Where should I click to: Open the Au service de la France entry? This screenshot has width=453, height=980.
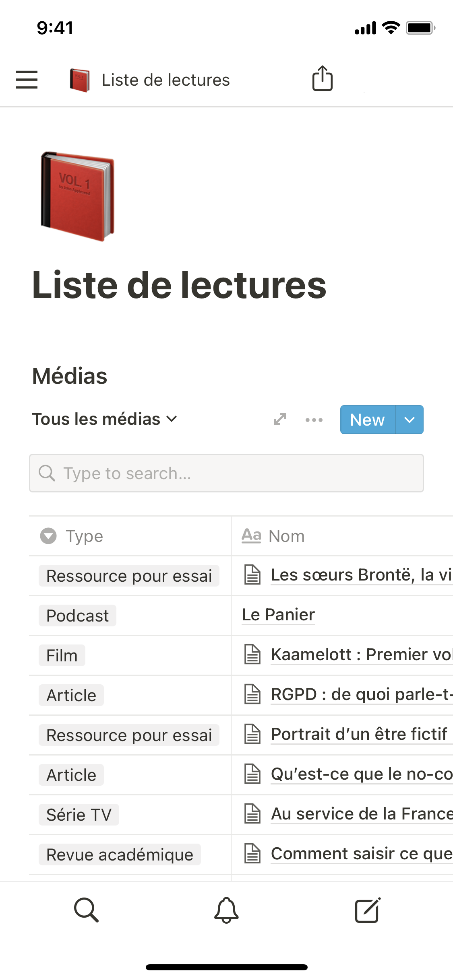click(x=361, y=814)
